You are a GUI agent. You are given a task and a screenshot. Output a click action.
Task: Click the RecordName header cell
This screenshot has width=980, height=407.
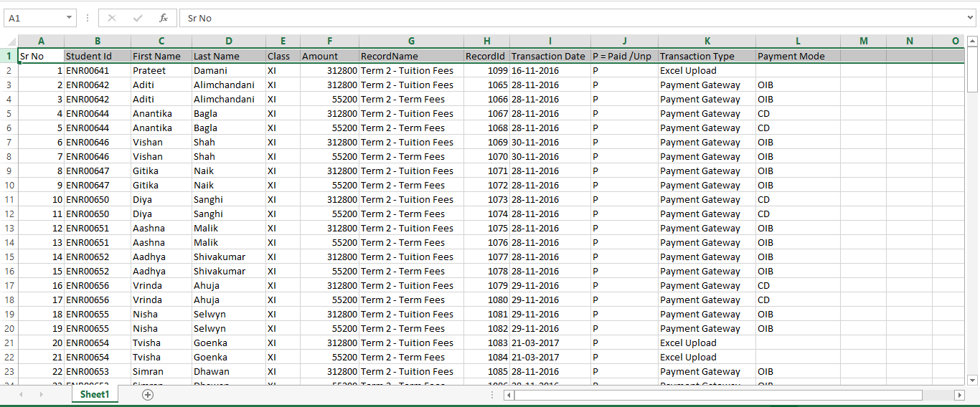point(411,56)
